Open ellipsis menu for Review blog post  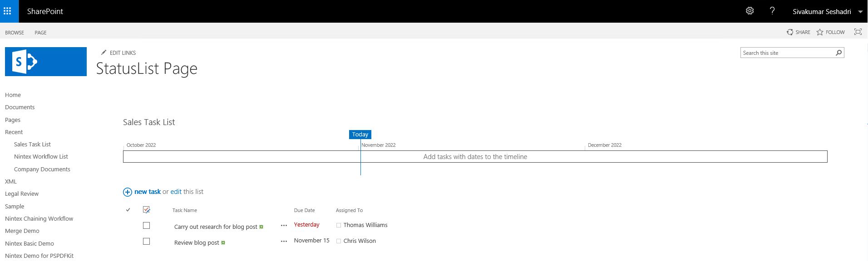[284, 241]
